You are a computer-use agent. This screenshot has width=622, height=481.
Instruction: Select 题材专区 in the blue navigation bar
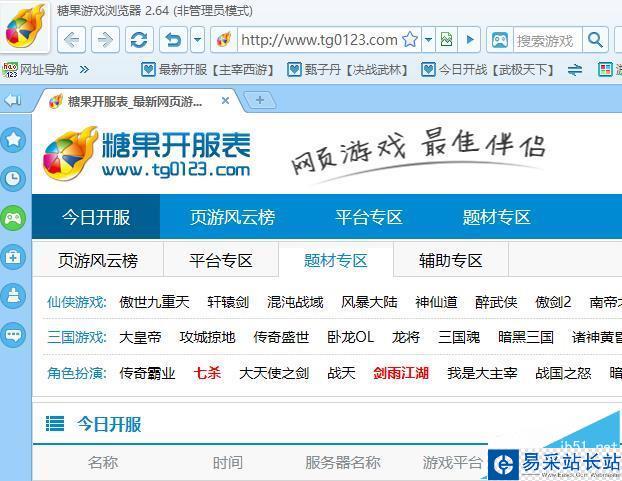(x=496, y=217)
